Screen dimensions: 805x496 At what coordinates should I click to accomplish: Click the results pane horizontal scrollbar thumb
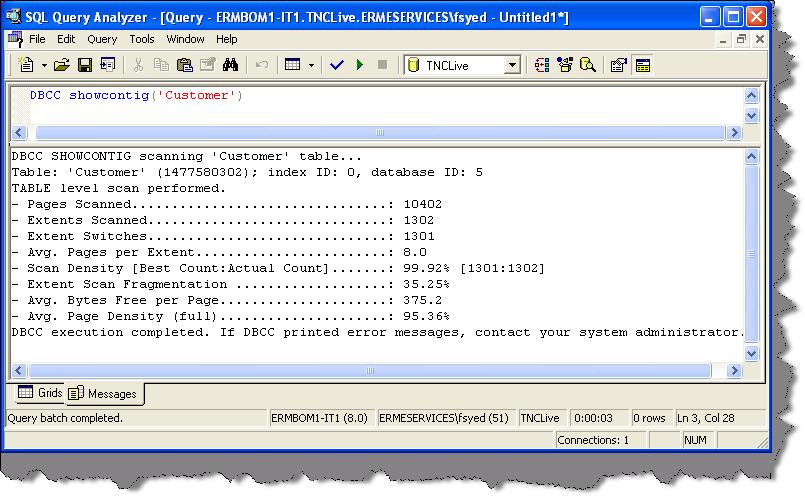(370, 370)
